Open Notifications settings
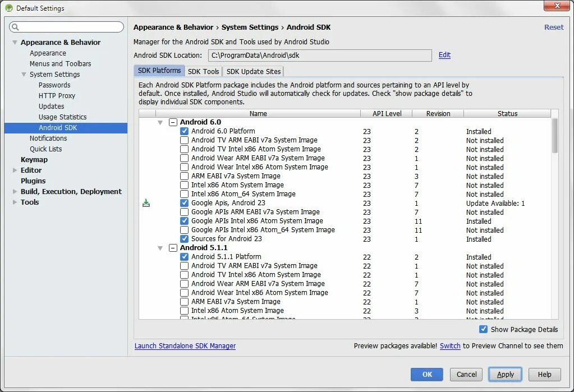 tap(48, 139)
